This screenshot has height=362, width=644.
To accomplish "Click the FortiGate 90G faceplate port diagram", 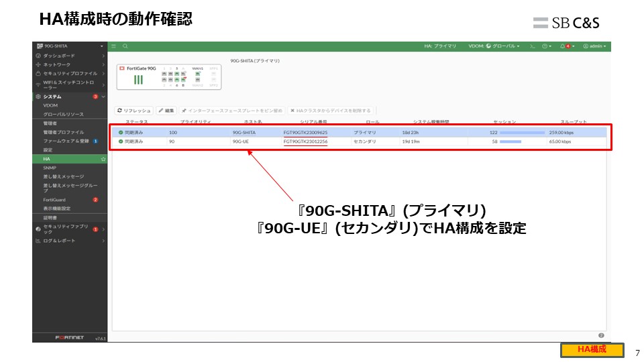I will coord(168,77).
